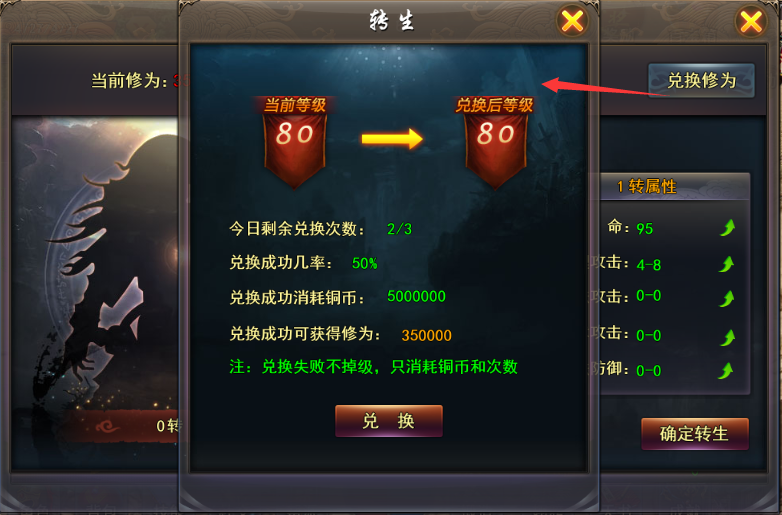Click green up-arrow next to 命: 95
Screen dimensions: 782x515
[x=727, y=228]
